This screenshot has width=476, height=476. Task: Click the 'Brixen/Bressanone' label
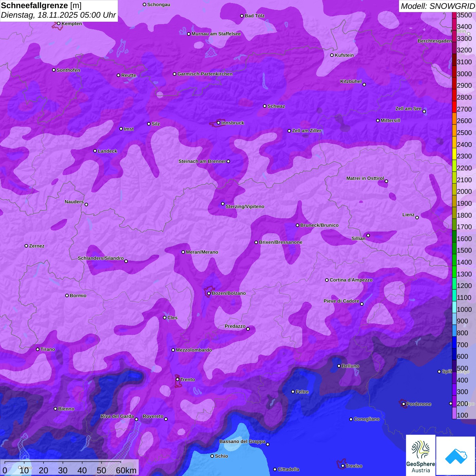280,242
